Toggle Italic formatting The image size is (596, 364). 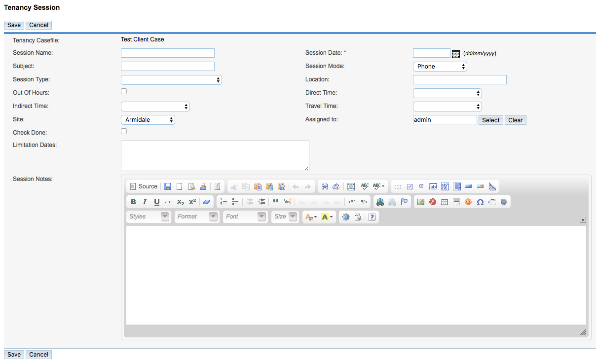click(145, 202)
